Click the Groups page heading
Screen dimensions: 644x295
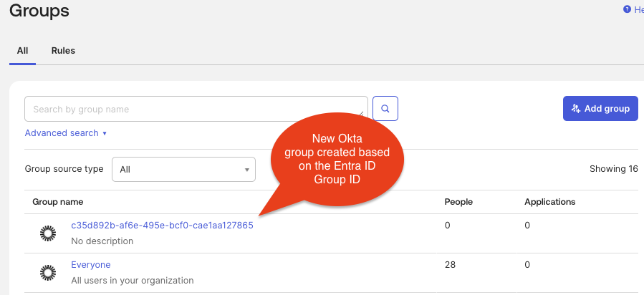pyautogui.click(x=39, y=11)
